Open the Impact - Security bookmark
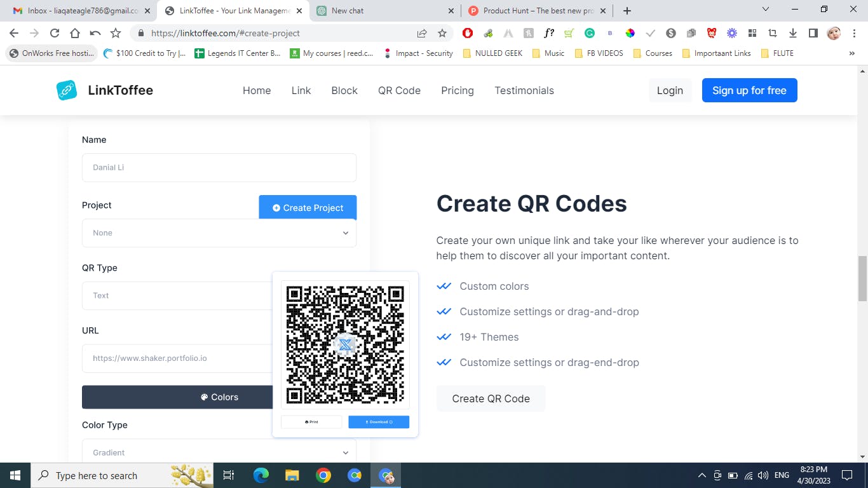 (x=418, y=53)
